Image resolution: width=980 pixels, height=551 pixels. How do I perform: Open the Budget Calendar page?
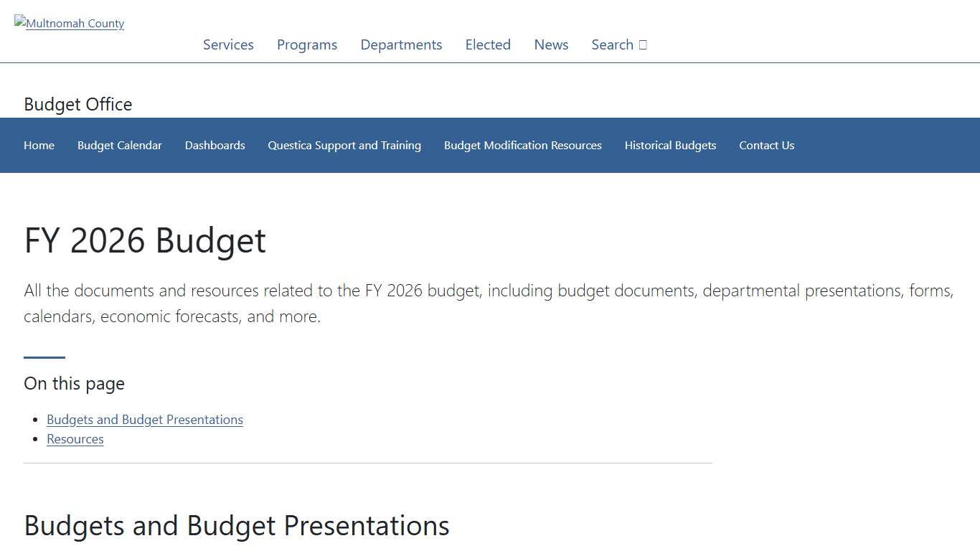pos(120,145)
